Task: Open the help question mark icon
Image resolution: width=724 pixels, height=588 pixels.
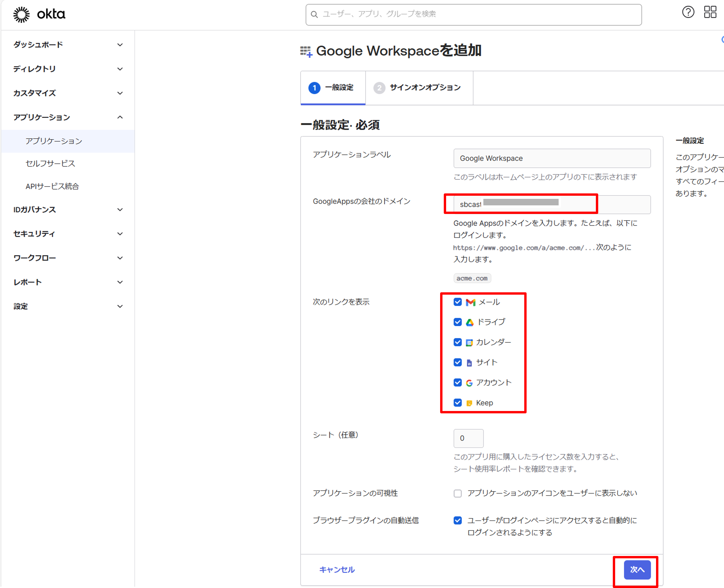Action: 688,12
